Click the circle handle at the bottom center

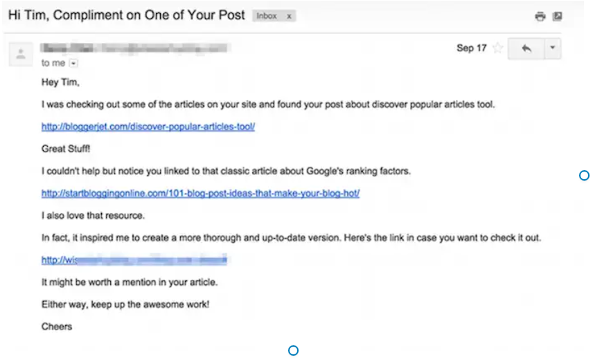tap(293, 351)
